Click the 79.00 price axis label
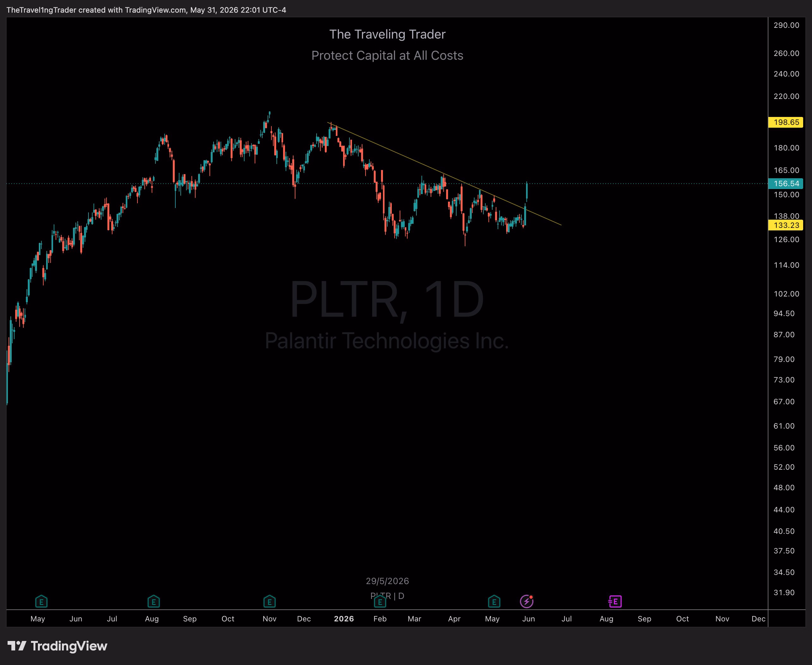812x665 pixels. tap(784, 359)
